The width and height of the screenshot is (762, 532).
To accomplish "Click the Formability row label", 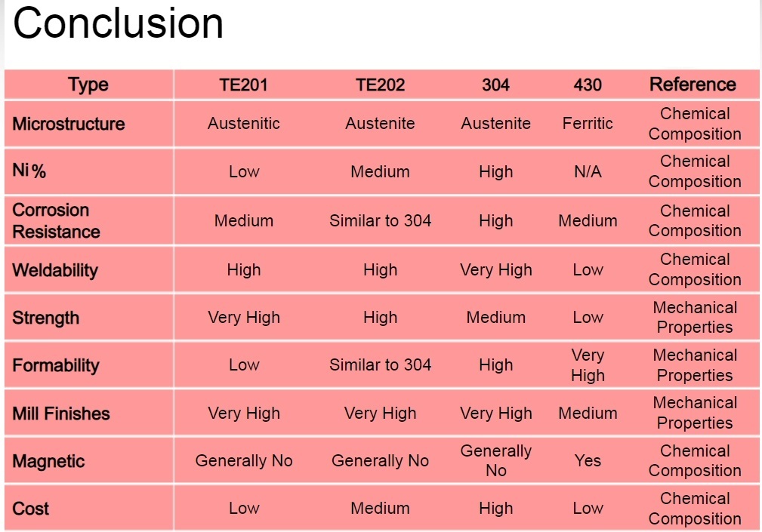I will click(x=56, y=365).
